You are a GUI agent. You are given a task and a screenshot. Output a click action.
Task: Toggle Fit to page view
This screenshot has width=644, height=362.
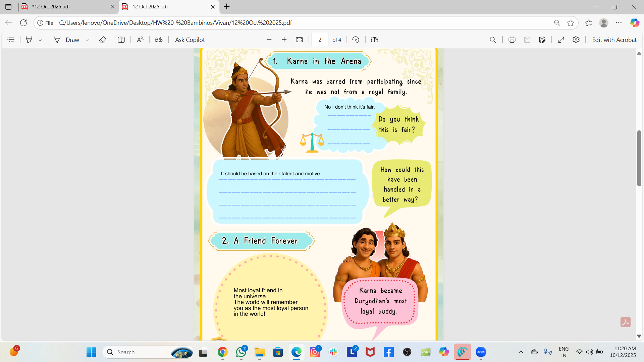(299, 40)
